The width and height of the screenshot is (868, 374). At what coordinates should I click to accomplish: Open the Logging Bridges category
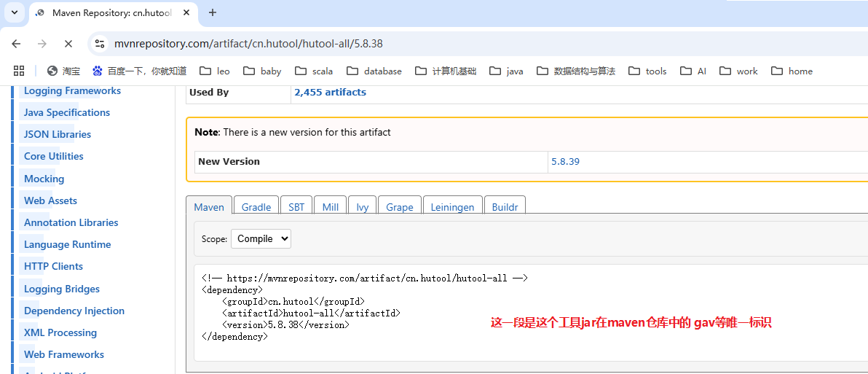[x=62, y=289]
